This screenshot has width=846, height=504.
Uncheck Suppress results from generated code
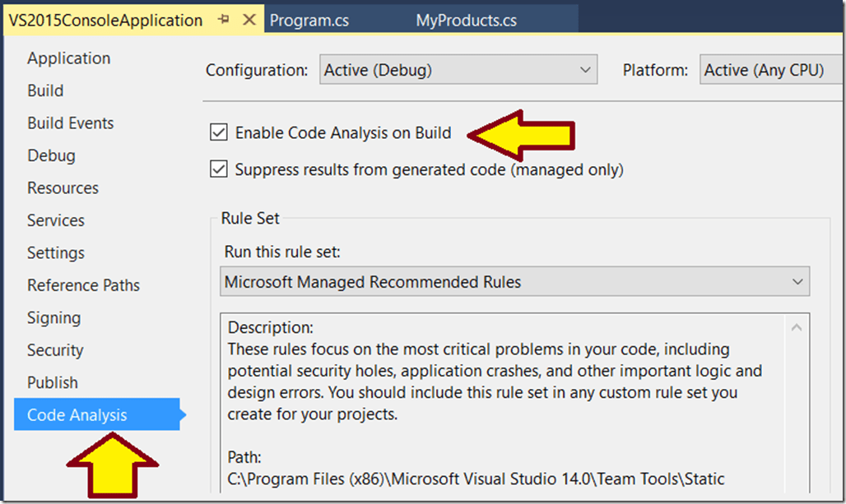pyautogui.click(x=219, y=170)
